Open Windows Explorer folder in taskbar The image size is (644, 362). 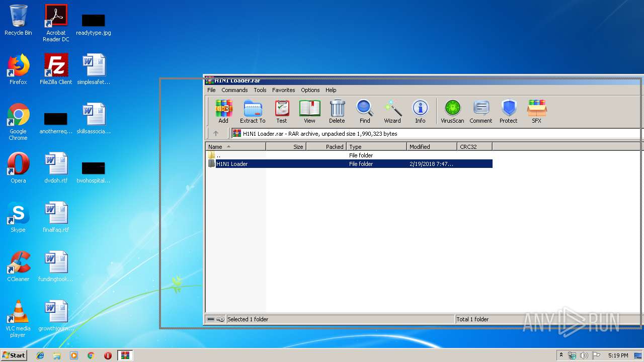57,355
